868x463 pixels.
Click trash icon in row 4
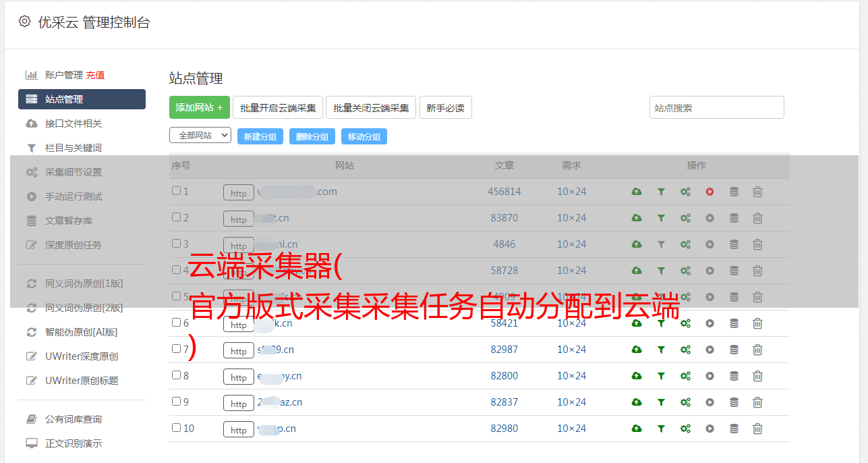757,271
